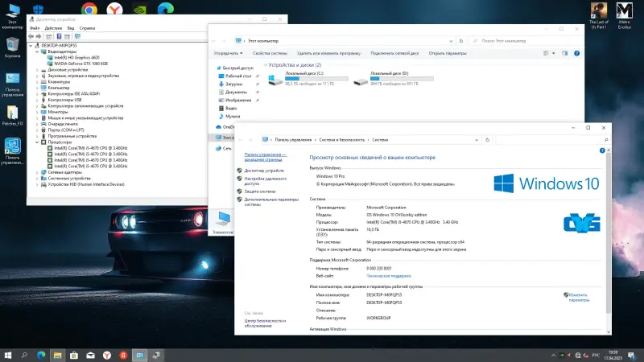This screenshot has width=644, height=362.
Task: Open Защита системы link
Action: tap(260, 191)
